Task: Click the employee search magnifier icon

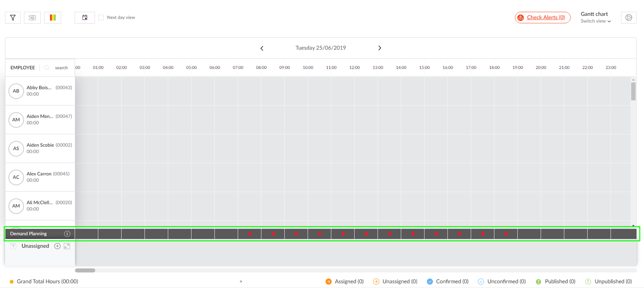Action: (x=47, y=68)
